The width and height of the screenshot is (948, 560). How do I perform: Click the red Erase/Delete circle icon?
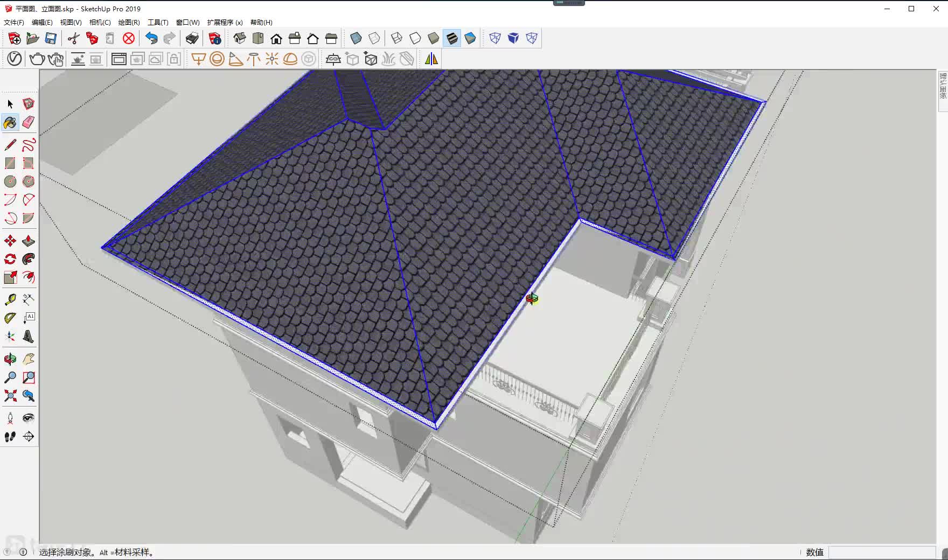tap(129, 38)
